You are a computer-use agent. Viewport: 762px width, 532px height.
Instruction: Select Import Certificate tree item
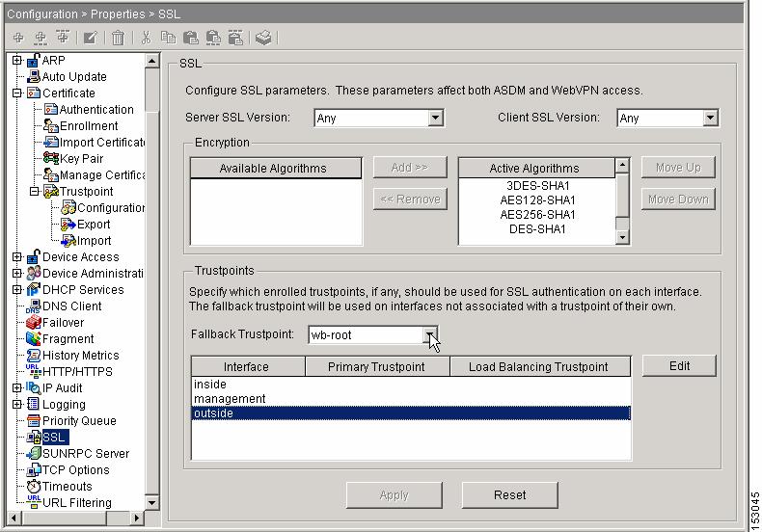(x=101, y=143)
